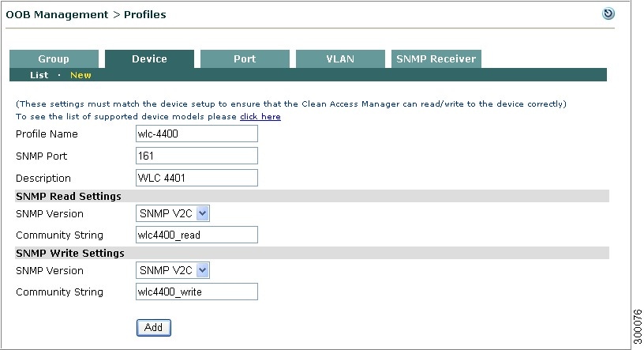Click the 'SNMP Write Settings' heading
The height and width of the screenshot is (350, 644).
pyautogui.click(x=69, y=253)
